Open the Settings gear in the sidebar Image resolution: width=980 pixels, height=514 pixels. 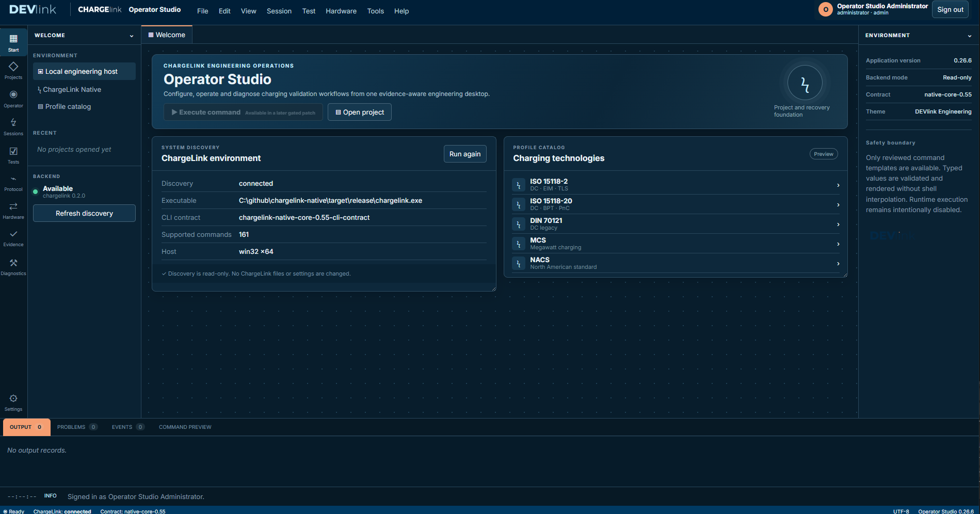(13, 402)
